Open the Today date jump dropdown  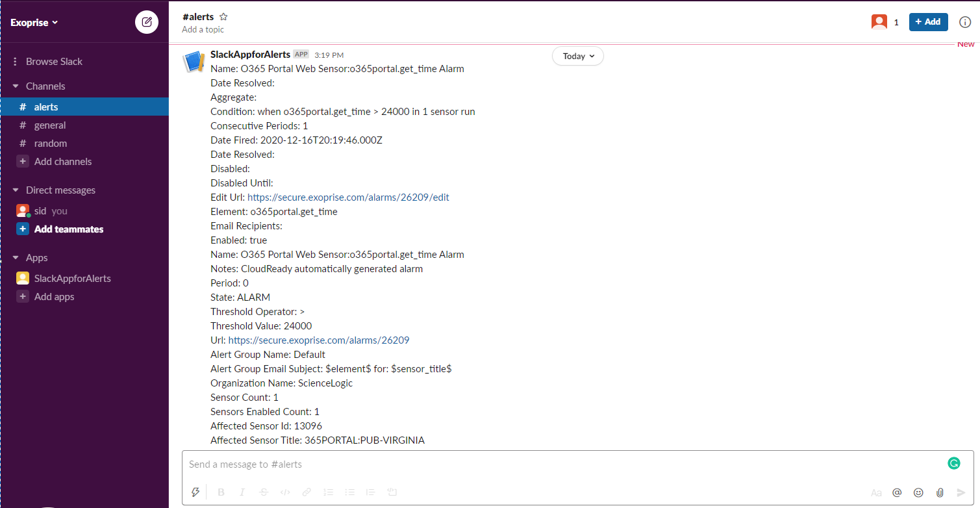[578, 56]
